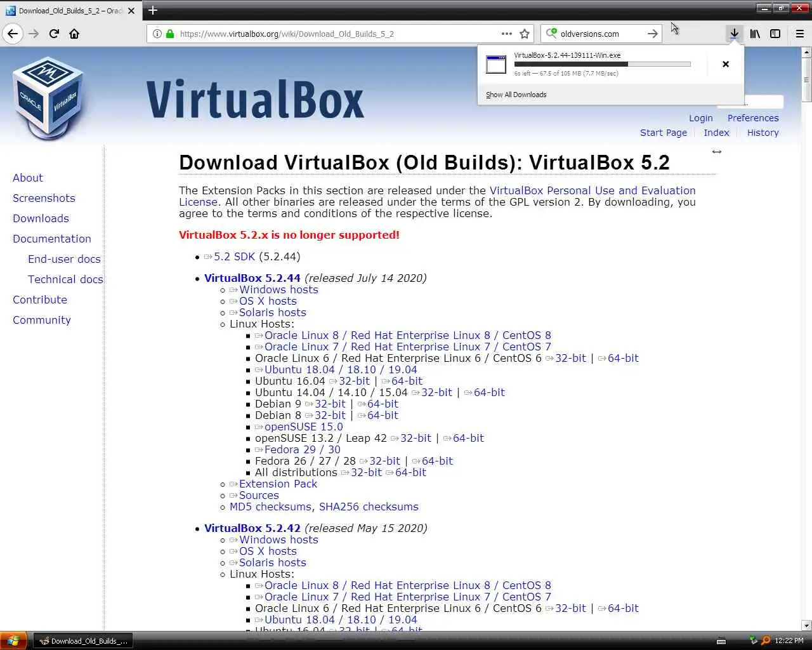Download 5.2.42 OS X hosts
Screen dimensions: 812x650
268,551
